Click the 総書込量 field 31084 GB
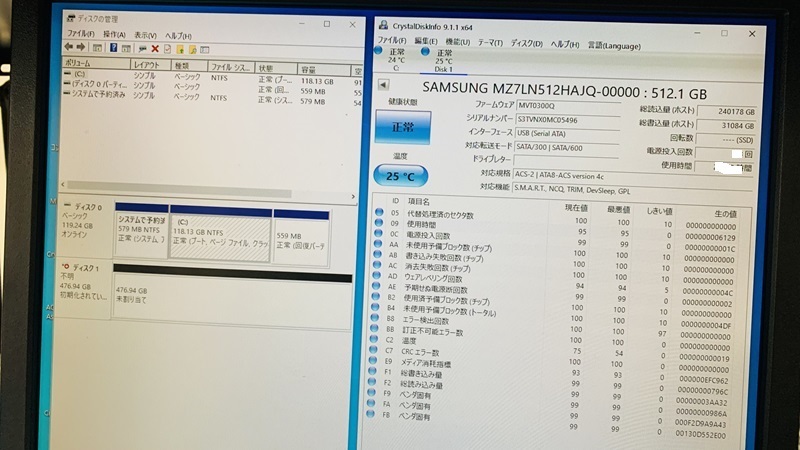 (x=726, y=126)
